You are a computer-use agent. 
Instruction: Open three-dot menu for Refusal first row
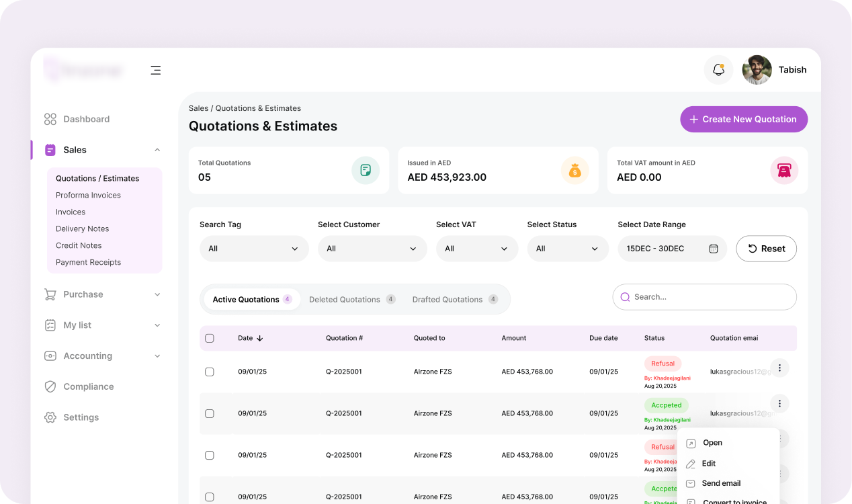(779, 368)
